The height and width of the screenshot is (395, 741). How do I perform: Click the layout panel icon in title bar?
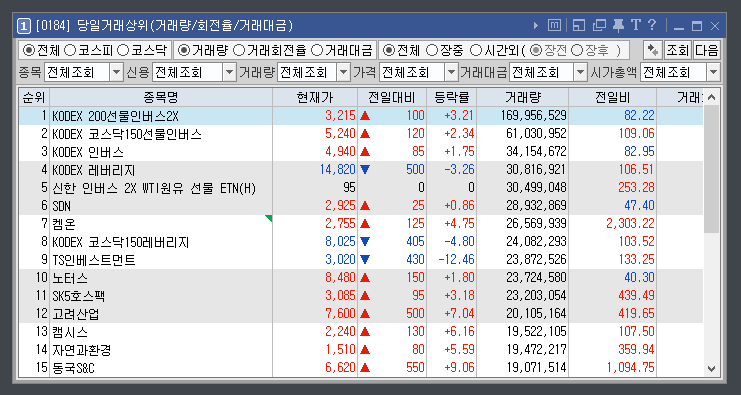pyautogui.click(x=578, y=26)
